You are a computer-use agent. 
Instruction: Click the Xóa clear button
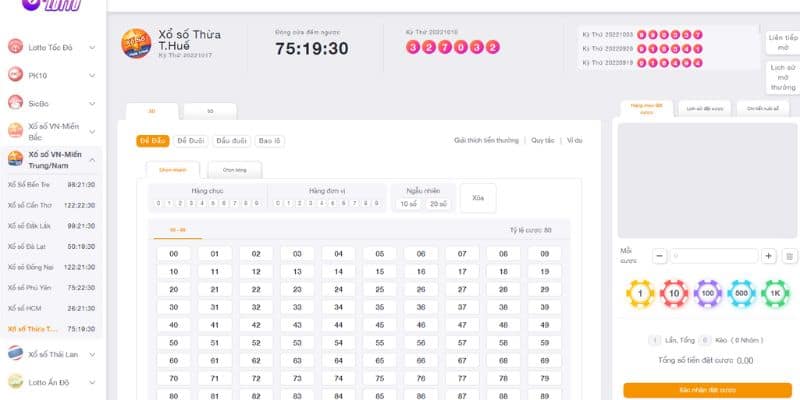tap(477, 199)
